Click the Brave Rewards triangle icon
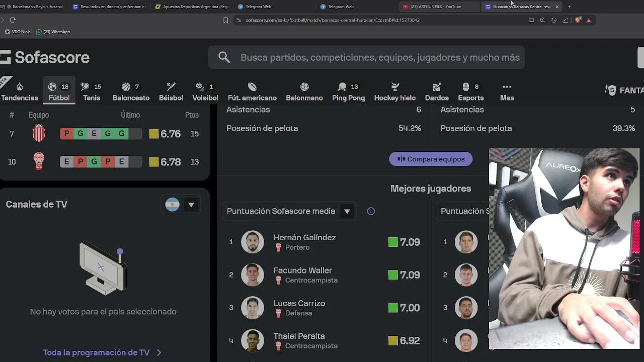Image resolution: width=644 pixels, height=362 pixels. point(589,20)
